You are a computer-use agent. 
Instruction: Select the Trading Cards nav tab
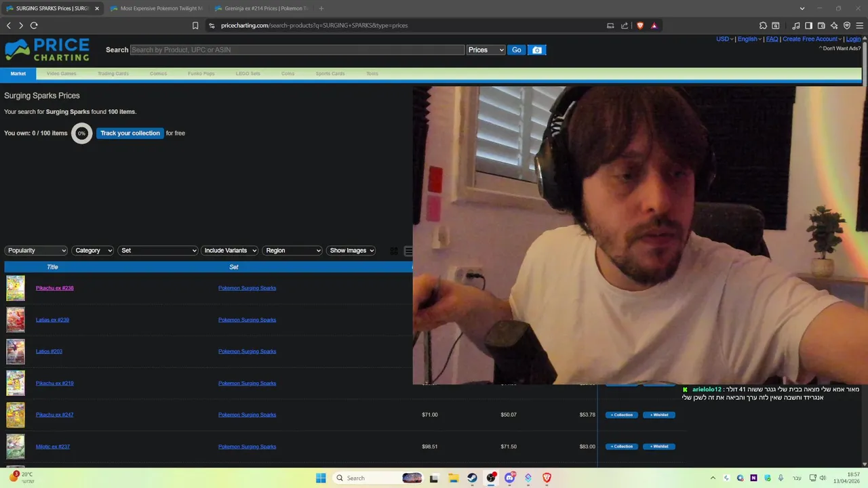pos(113,73)
